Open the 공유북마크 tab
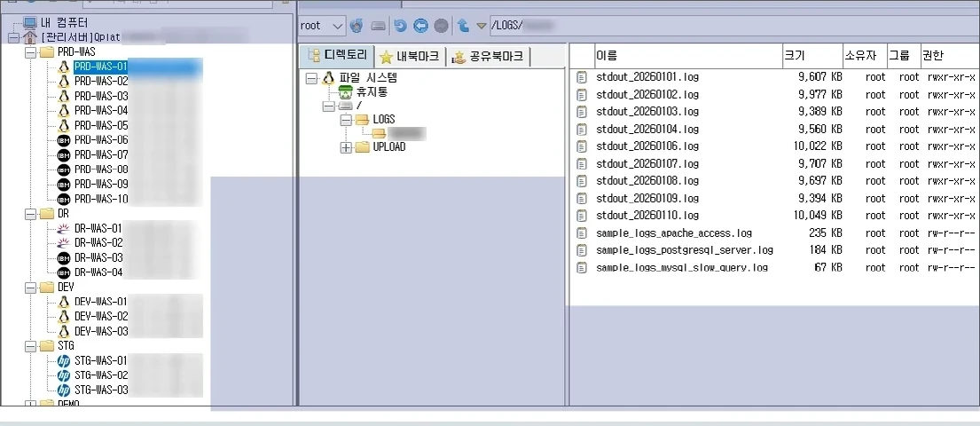Viewport: 980px width, 426px height. pos(490,57)
